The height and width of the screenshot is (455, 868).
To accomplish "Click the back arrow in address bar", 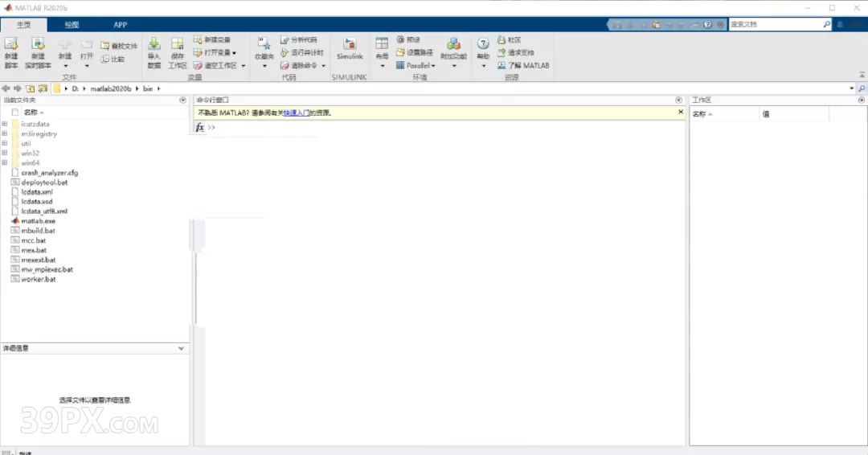I will click(x=6, y=88).
